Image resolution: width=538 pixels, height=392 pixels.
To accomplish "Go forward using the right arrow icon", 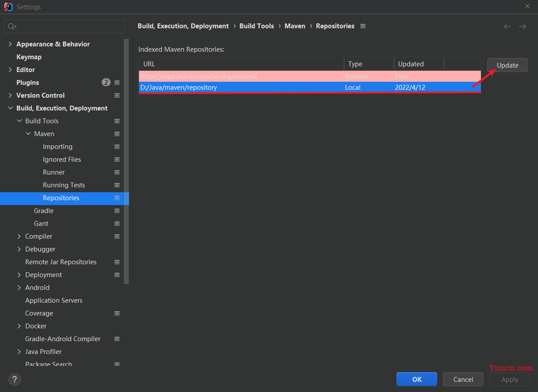I will click(x=523, y=27).
